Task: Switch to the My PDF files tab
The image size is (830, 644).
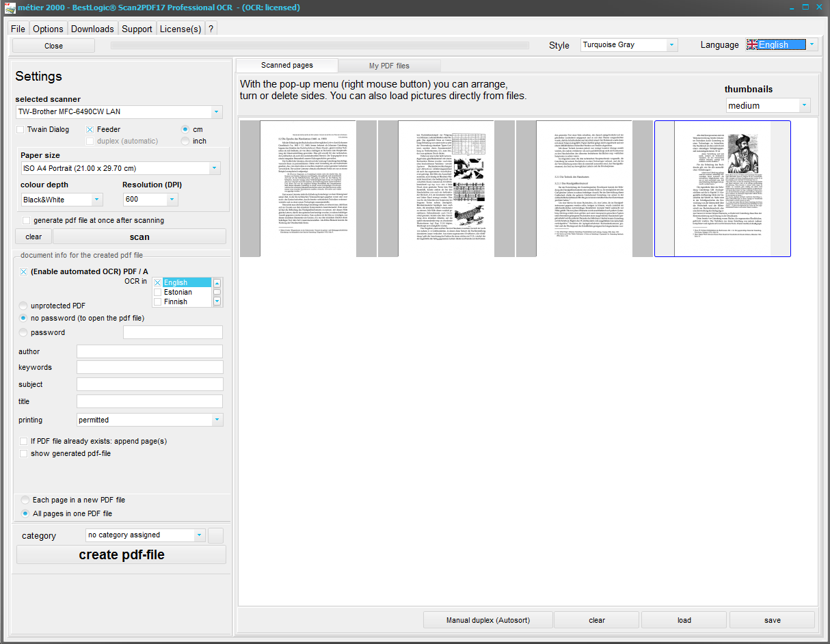Action: coord(389,66)
